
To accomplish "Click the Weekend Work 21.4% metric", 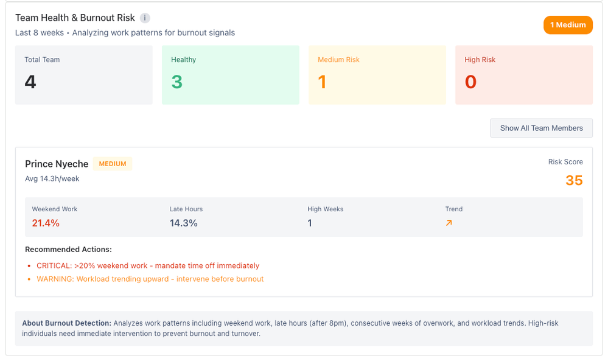I will point(46,223).
